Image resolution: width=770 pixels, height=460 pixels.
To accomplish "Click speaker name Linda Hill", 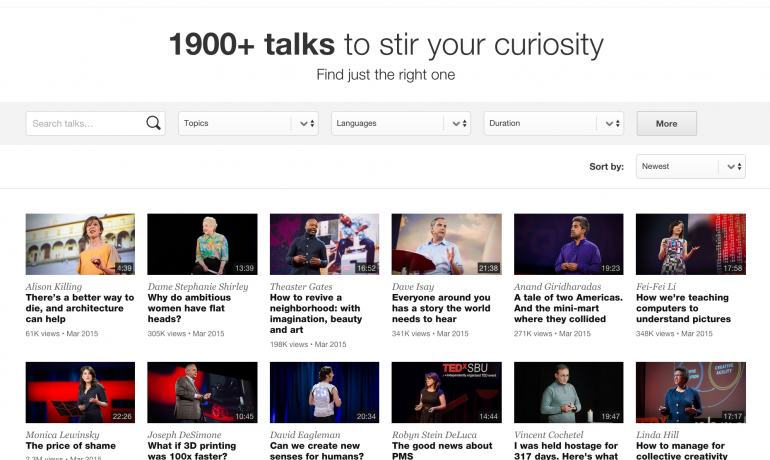I will [x=657, y=434].
